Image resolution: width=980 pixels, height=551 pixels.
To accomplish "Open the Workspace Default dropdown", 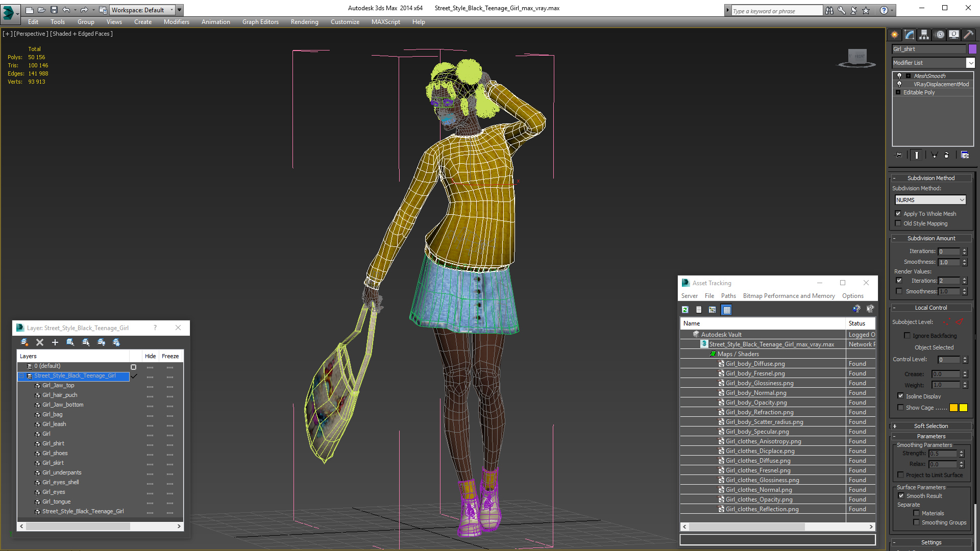I will point(142,10).
